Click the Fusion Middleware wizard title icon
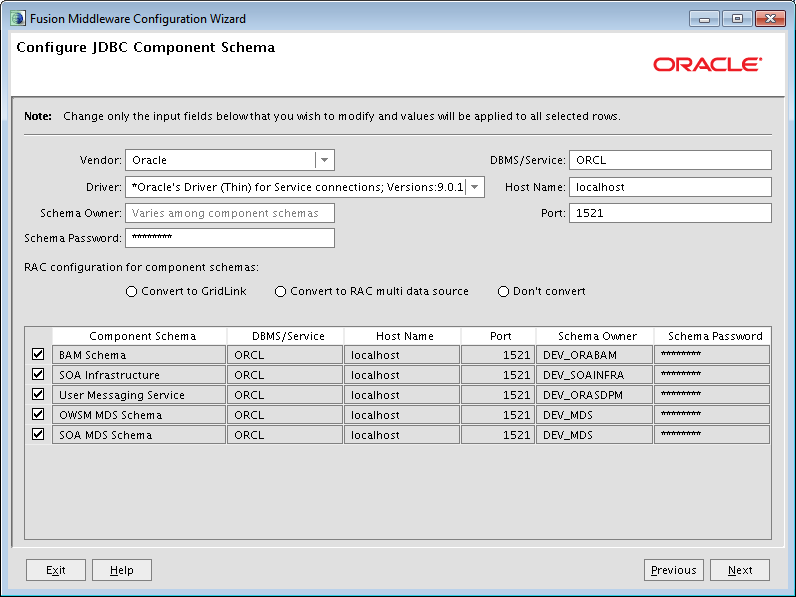 17,19
